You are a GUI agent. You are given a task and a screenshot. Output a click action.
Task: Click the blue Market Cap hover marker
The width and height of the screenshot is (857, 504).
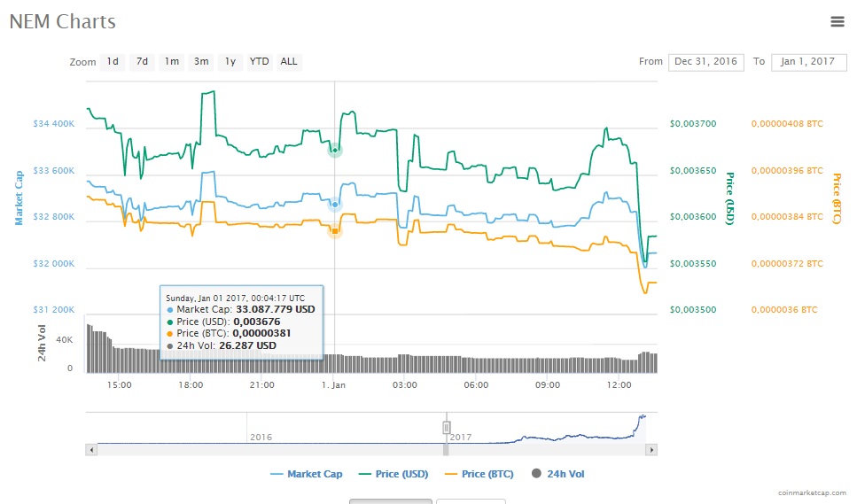[335, 205]
